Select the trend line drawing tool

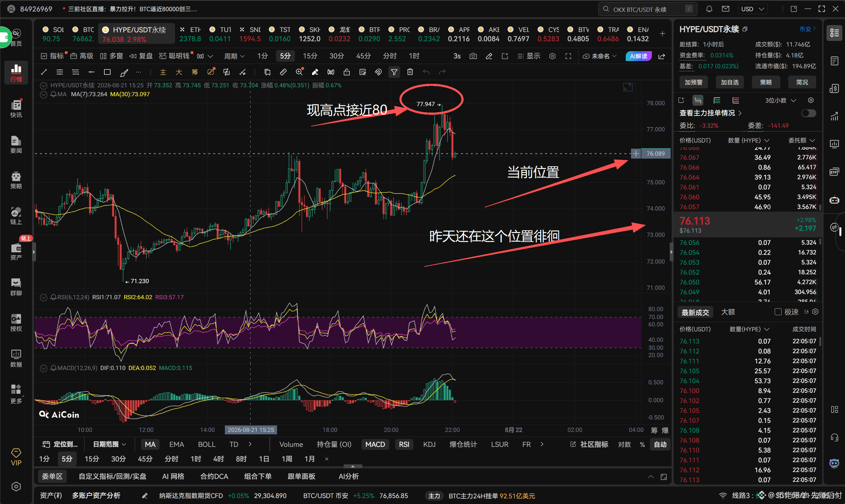[x=44, y=72]
